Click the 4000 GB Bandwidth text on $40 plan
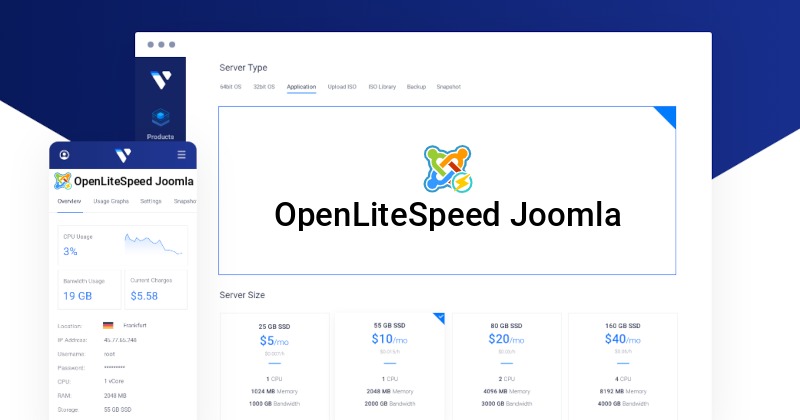This screenshot has width=800, height=420. [x=623, y=404]
